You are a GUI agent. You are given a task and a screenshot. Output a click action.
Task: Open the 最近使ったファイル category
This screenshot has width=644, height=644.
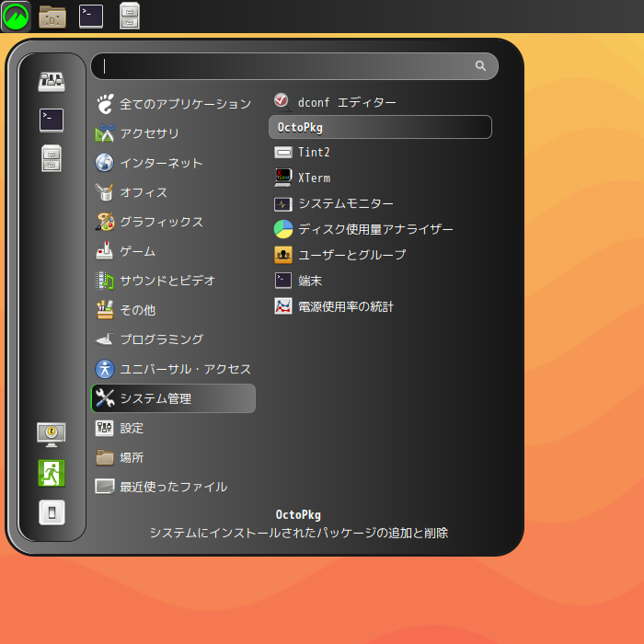(173, 487)
